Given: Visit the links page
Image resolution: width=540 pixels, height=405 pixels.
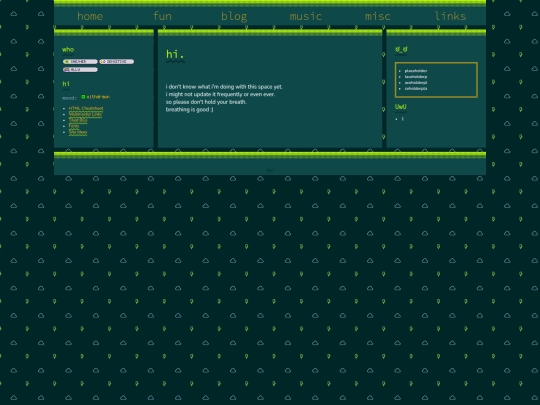Looking at the screenshot, I should (x=450, y=16).
